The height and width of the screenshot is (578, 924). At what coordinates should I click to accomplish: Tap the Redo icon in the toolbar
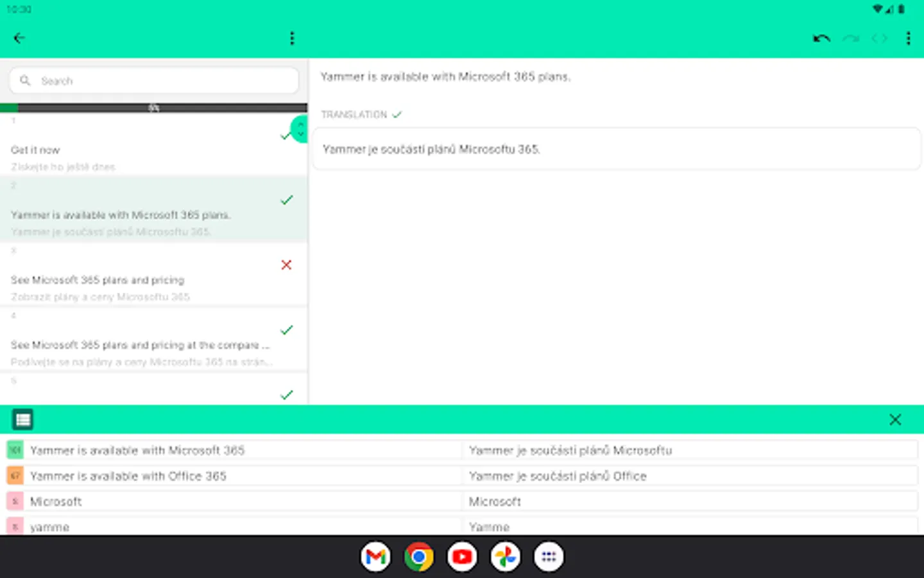pos(851,38)
